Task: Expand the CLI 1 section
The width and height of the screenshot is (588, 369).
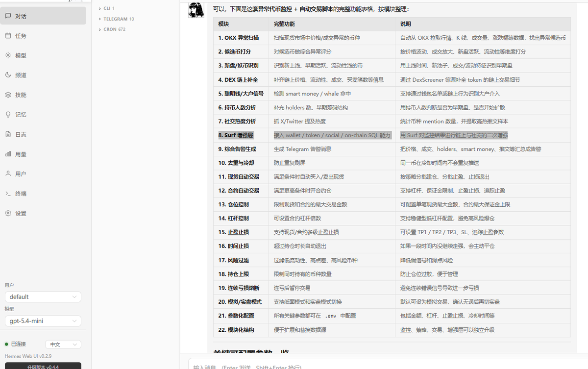Action: tap(108, 8)
